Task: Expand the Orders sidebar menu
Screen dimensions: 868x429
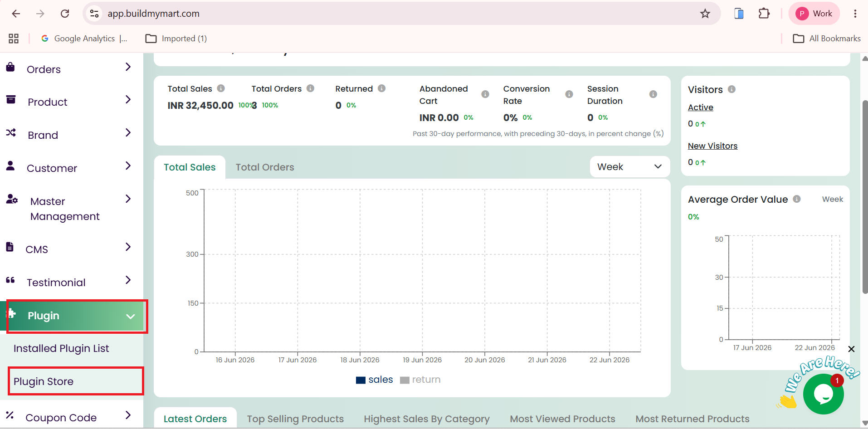Action: coord(68,69)
